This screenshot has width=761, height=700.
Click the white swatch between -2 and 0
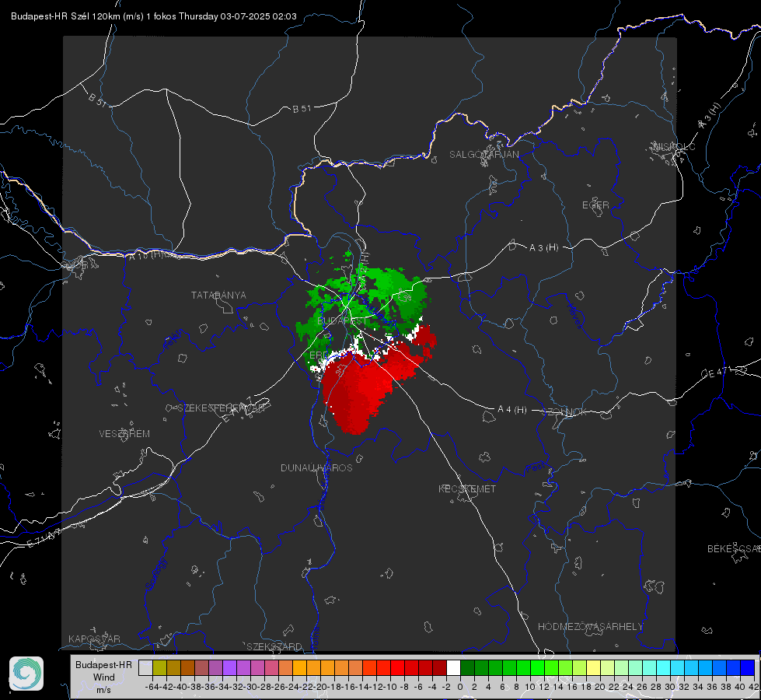pos(453,667)
